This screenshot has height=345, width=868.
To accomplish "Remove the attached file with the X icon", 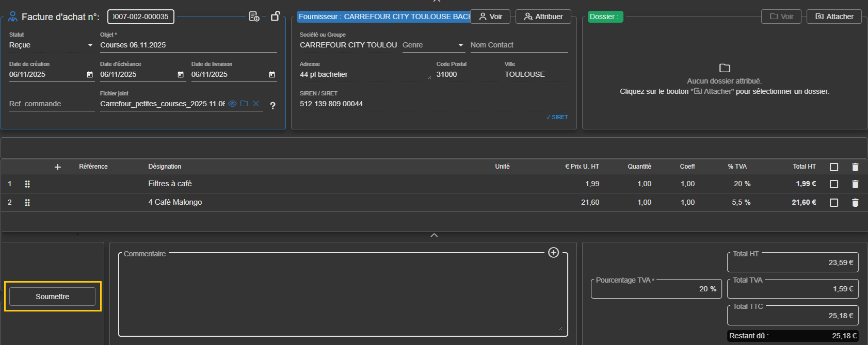I will point(256,104).
